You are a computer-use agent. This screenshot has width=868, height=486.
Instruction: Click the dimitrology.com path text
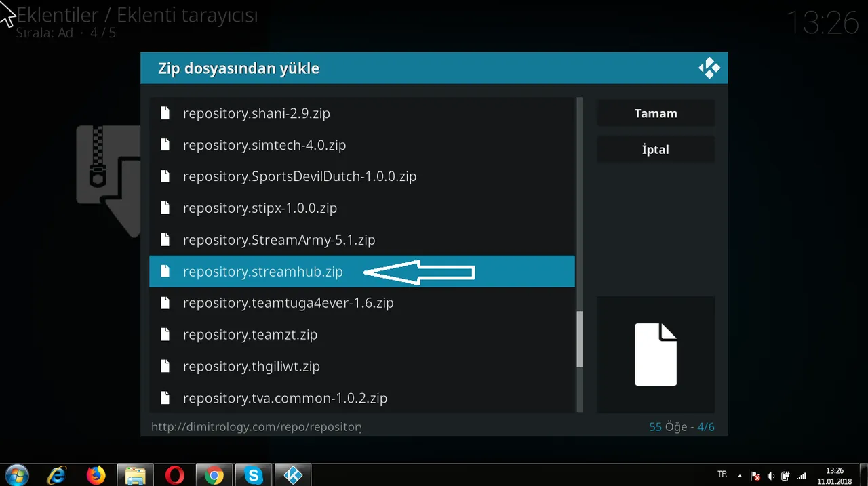256,427
